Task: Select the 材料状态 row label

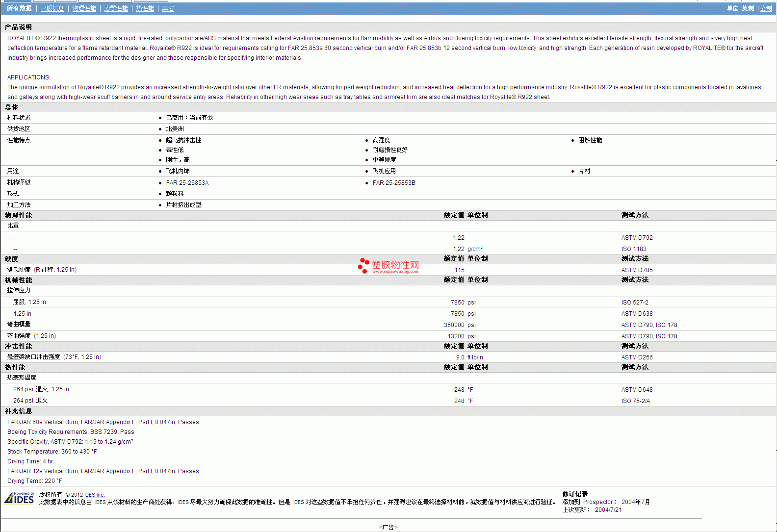Action: point(19,118)
